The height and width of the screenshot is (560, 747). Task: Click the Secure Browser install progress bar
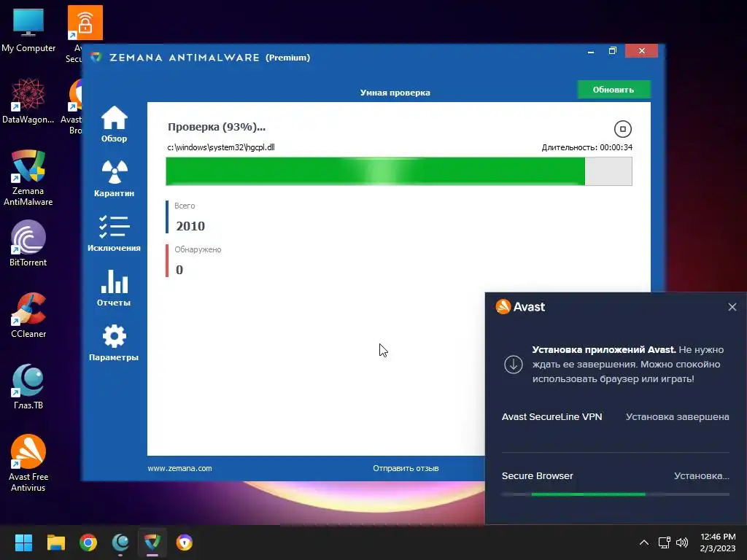(615, 494)
